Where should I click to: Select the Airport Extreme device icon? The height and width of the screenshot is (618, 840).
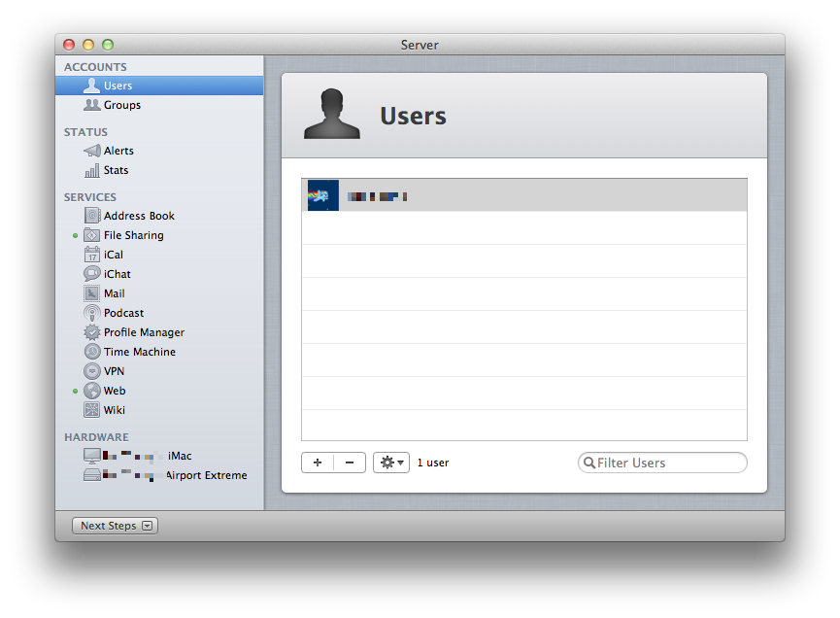click(91, 475)
